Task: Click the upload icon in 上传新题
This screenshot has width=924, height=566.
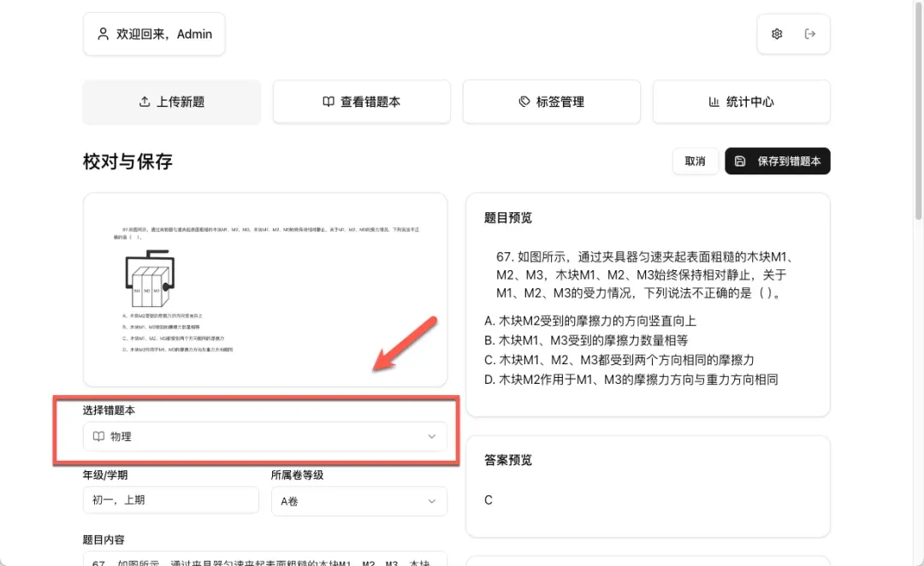Action: click(x=145, y=102)
